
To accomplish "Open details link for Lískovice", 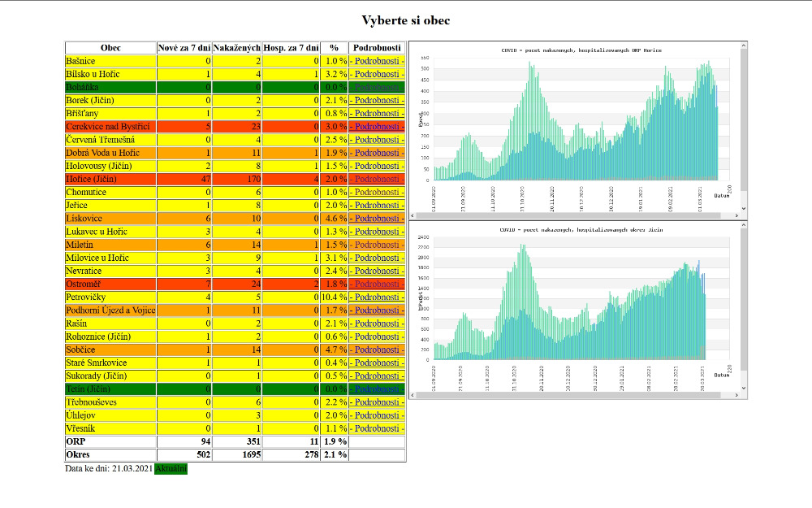I will pyautogui.click(x=376, y=219).
